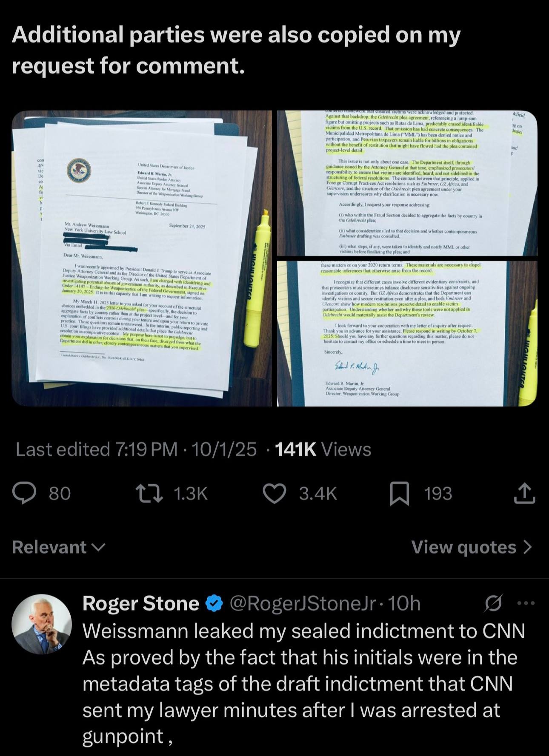Screen dimensions: 549x756
Task: Bookmark this post
Action: point(400,494)
